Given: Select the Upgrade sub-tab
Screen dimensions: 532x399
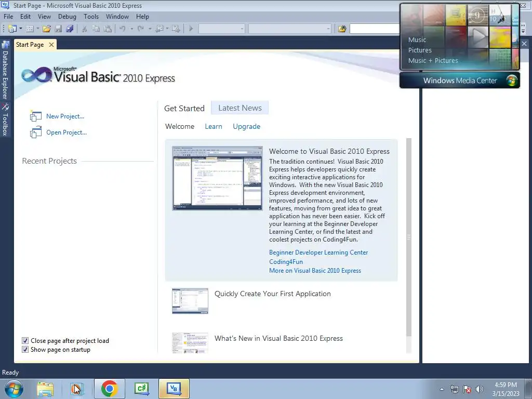Looking at the screenshot, I should pos(247,126).
